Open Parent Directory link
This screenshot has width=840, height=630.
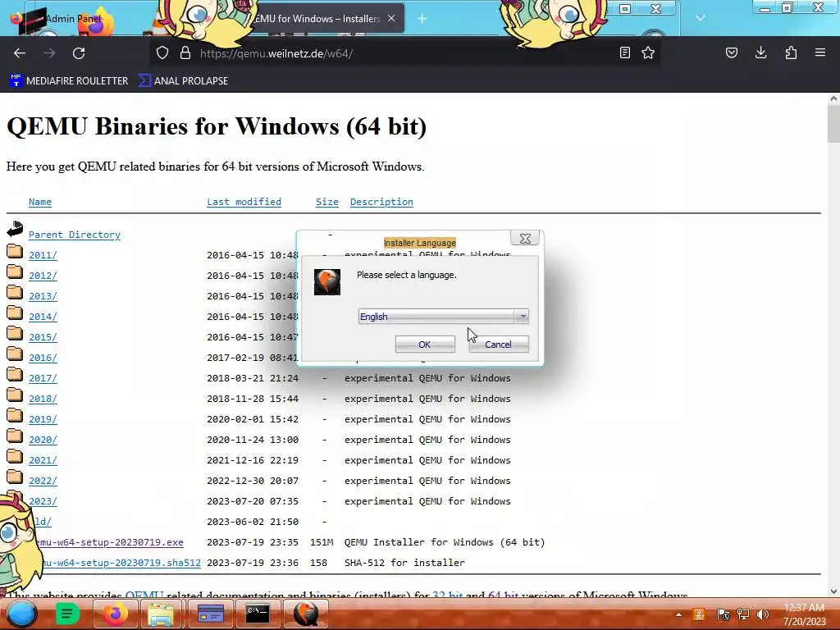[75, 235]
